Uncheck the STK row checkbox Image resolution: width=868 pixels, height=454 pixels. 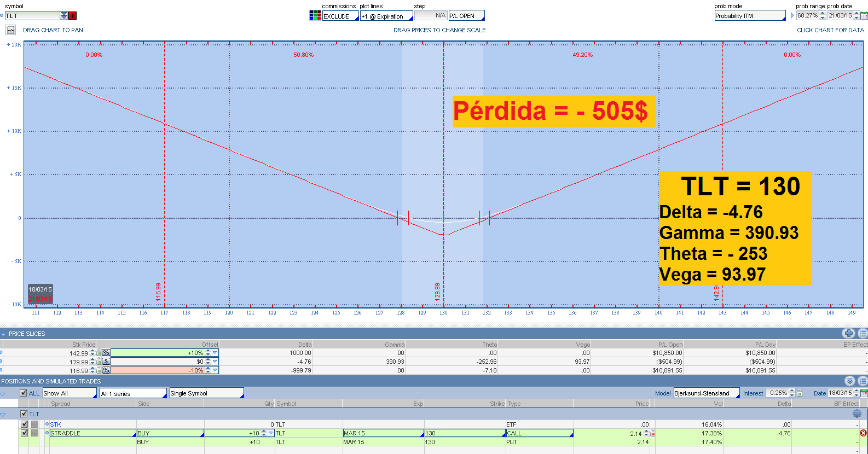click(x=24, y=424)
